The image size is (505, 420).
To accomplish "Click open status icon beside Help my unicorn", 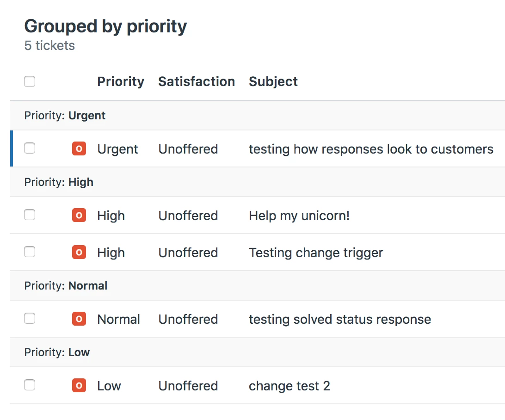I will pos(79,216).
